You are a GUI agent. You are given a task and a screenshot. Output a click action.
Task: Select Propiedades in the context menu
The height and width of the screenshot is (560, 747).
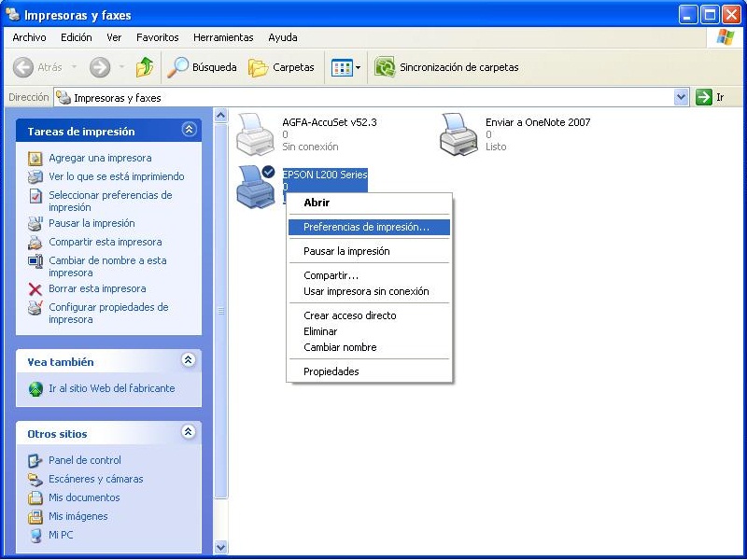[x=369, y=371]
